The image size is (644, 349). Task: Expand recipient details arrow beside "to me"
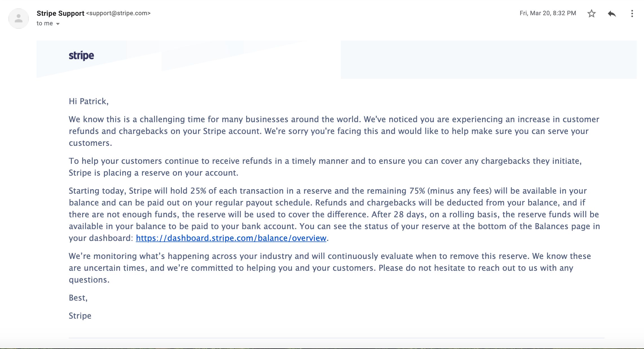pyautogui.click(x=58, y=24)
